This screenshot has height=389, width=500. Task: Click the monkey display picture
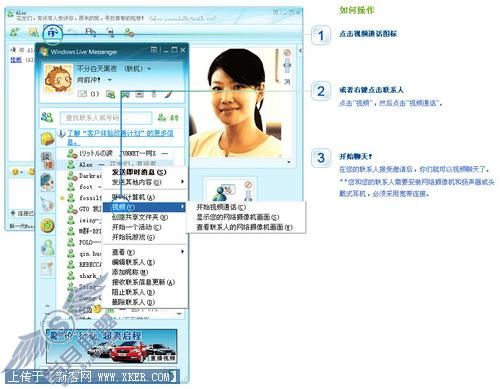click(x=58, y=78)
